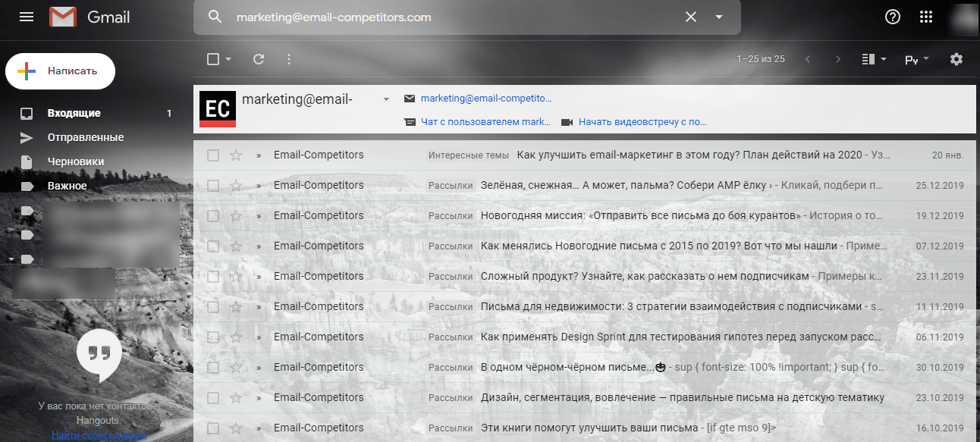Click the Чат с пользователем link

[486, 122]
